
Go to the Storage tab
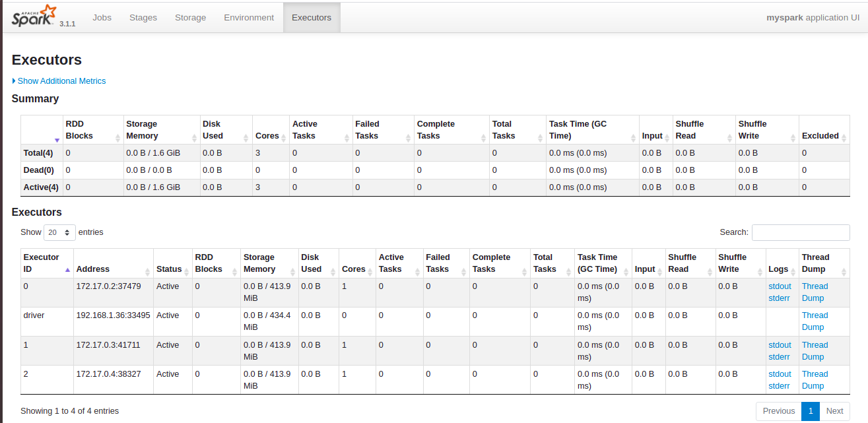(190, 17)
